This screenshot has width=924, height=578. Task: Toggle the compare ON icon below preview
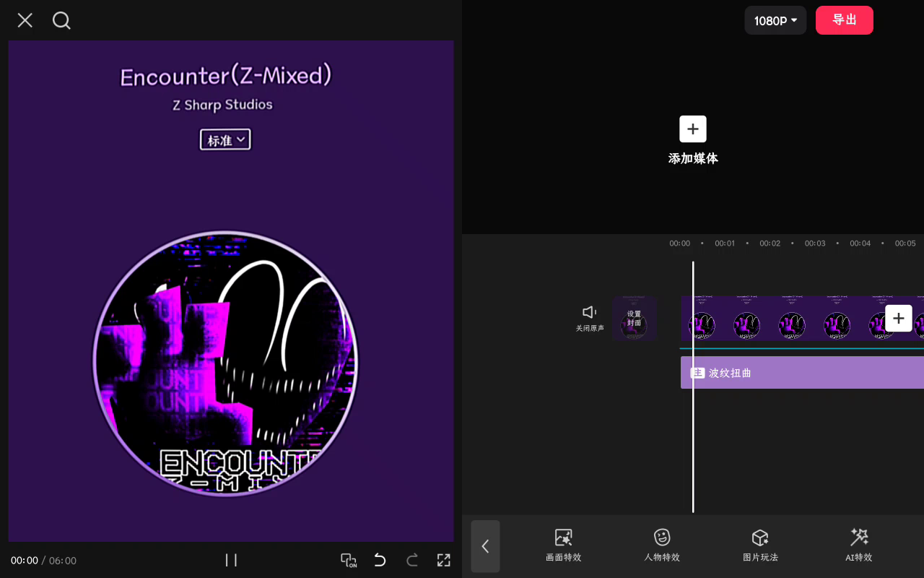(x=349, y=560)
